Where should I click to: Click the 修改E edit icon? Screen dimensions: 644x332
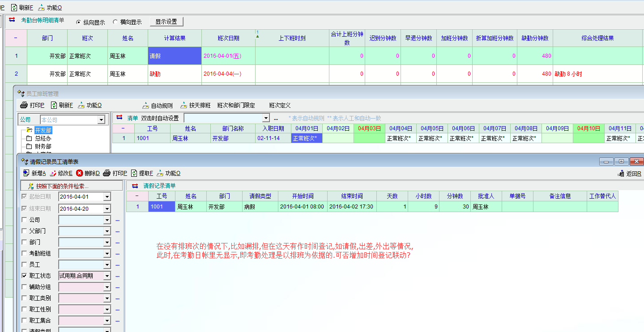pyautogui.click(x=53, y=173)
